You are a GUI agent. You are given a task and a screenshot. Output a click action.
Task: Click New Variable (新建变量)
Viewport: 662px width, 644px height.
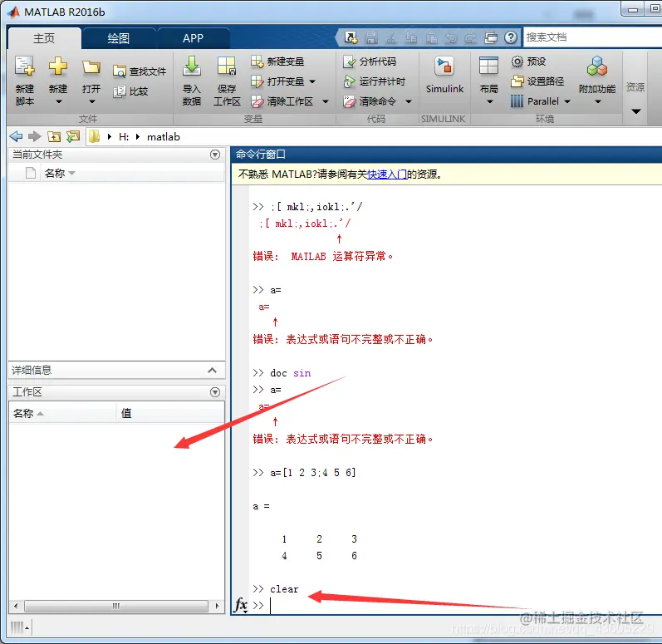[x=277, y=61]
